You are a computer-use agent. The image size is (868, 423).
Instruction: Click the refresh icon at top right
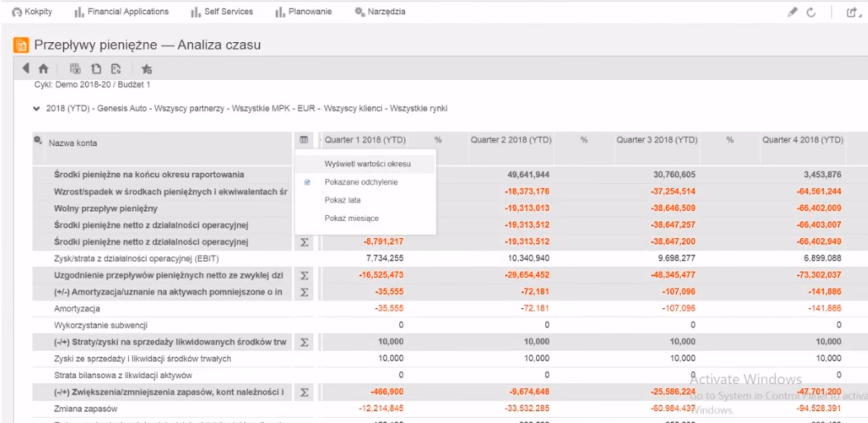pyautogui.click(x=811, y=12)
